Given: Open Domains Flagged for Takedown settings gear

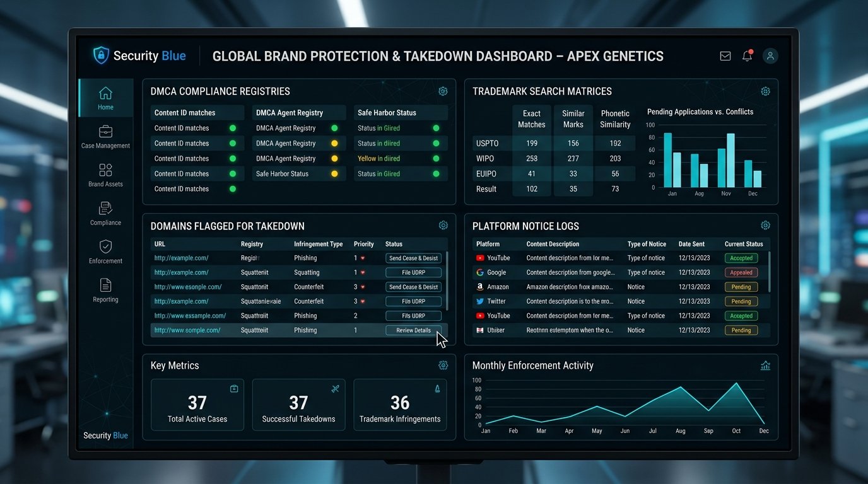Looking at the screenshot, I should 443,226.
